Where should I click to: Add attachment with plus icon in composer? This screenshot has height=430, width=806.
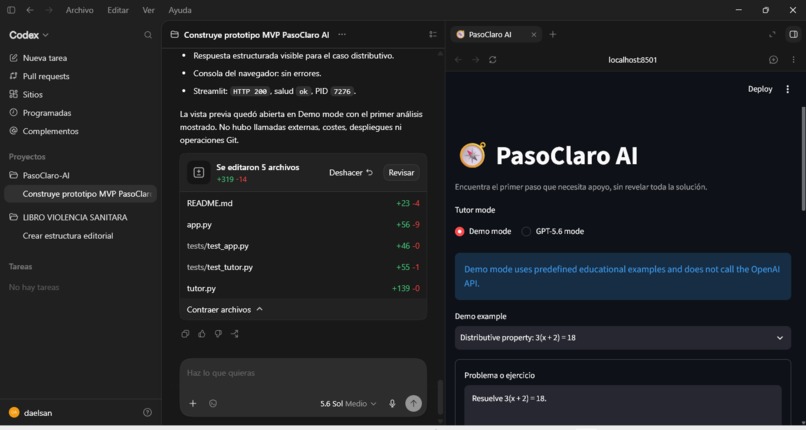[x=193, y=403]
